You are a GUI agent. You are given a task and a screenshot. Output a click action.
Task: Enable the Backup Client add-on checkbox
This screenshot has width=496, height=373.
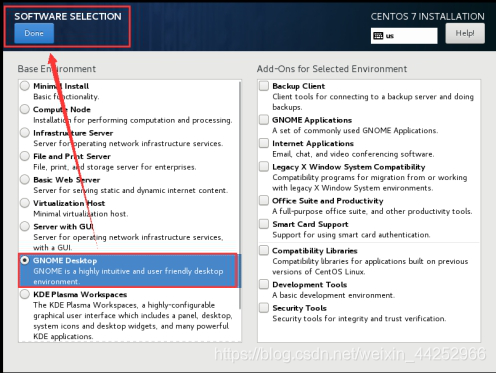point(264,86)
